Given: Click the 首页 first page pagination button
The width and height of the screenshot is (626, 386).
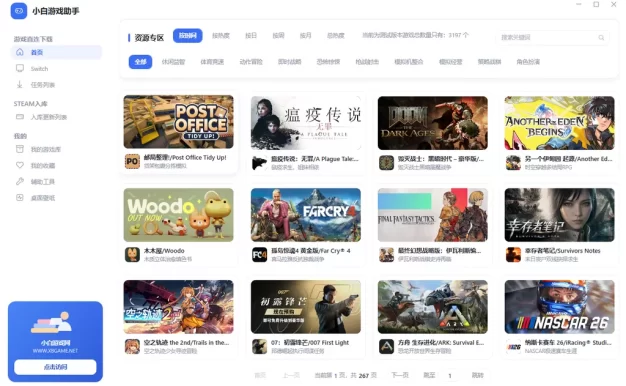Looking at the screenshot, I should coord(260,375).
